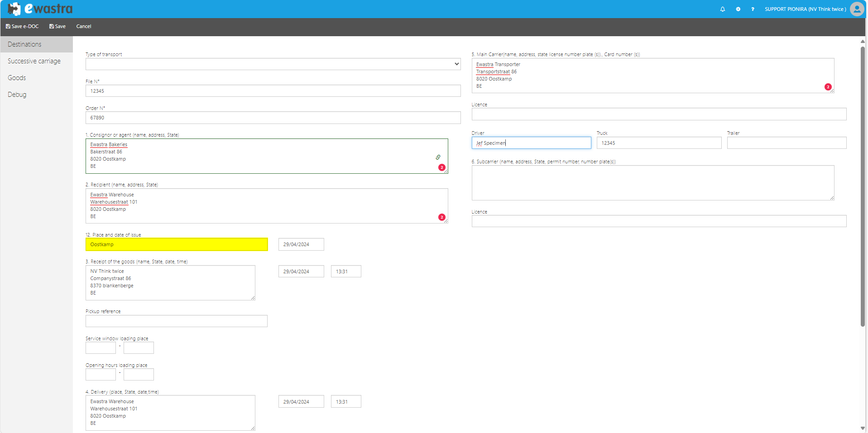
Task: Focus the Trailer input field
Action: point(786,143)
